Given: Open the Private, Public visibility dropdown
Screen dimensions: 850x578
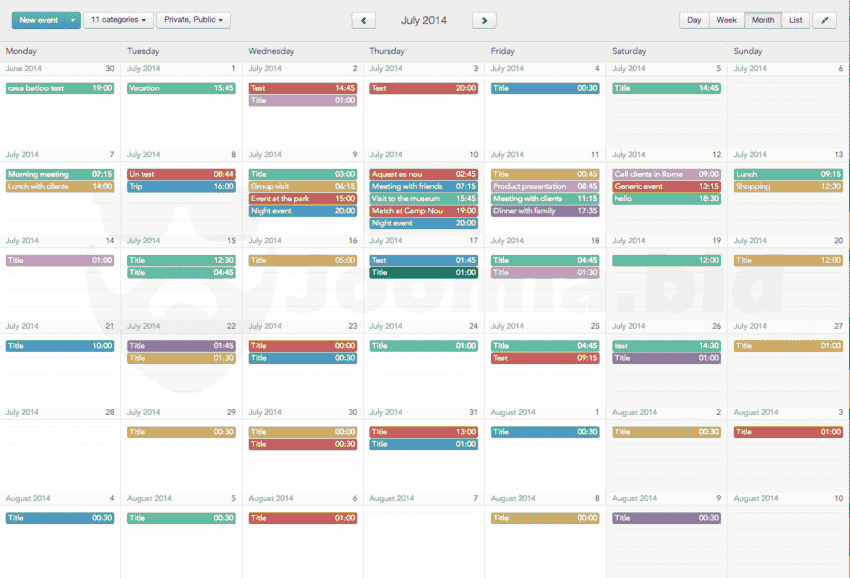Looking at the screenshot, I should (x=193, y=20).
